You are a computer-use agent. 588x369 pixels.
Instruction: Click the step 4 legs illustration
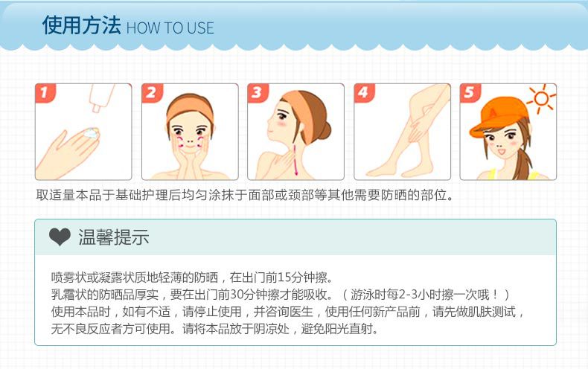point(403,132)
